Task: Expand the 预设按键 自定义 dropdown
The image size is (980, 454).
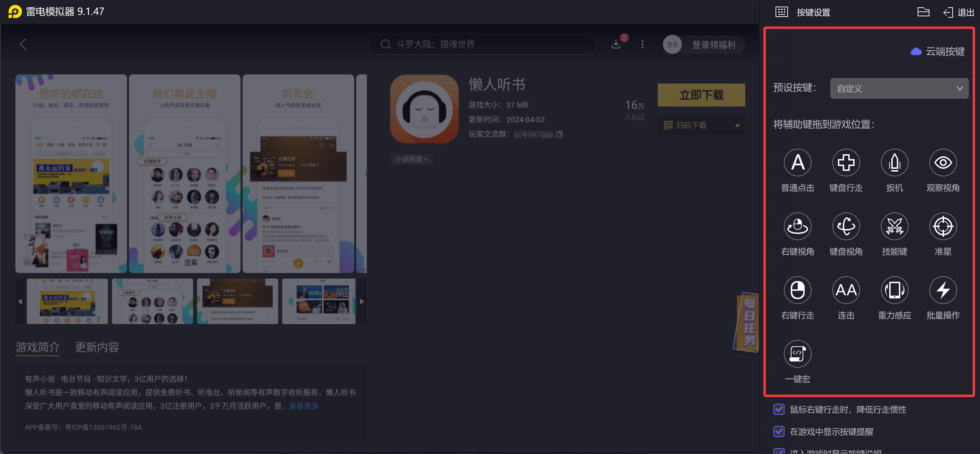Action: coord(899,88)
